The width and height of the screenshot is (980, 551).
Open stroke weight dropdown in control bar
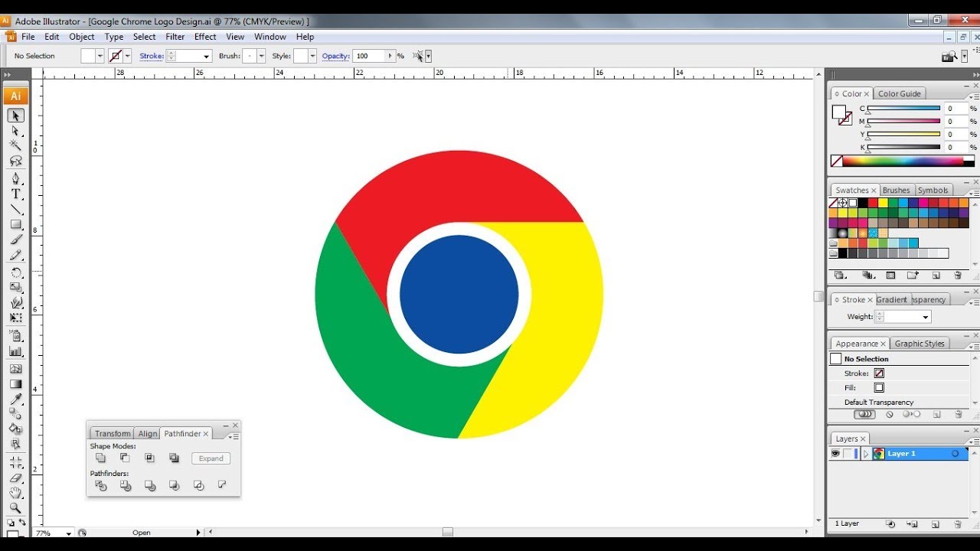[207, 56]
